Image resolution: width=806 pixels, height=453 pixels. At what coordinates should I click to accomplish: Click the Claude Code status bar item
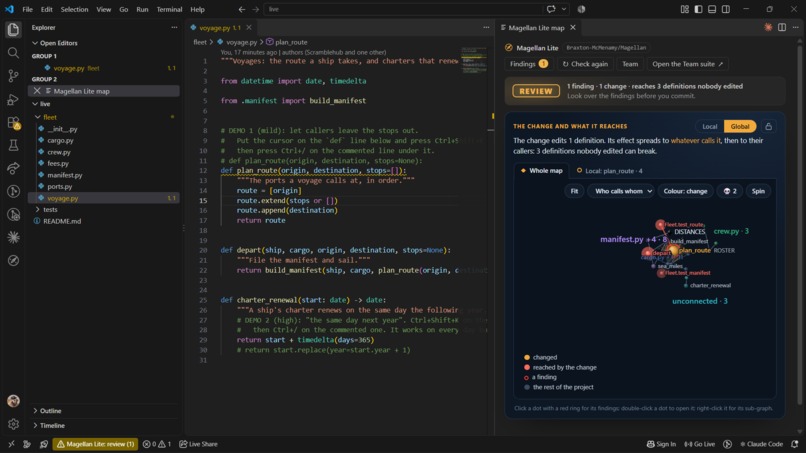[x=761, y=444]
